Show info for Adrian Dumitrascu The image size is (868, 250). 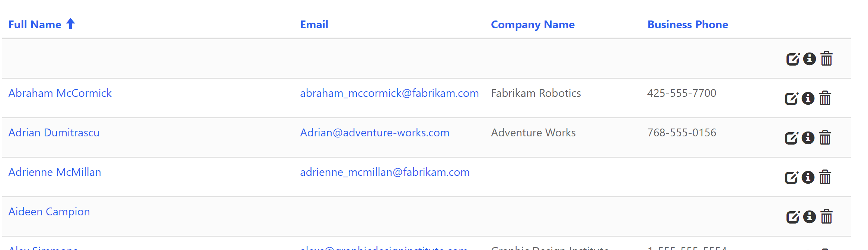[808, 138]
